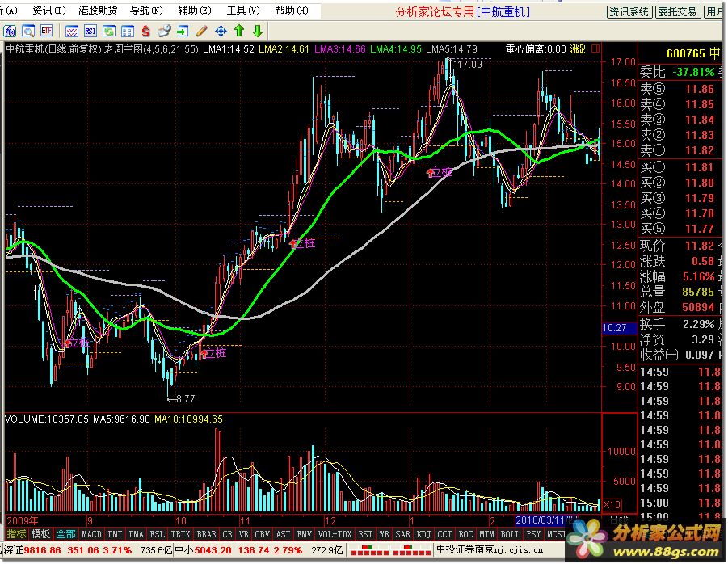Switch to the MACD indicator tab
Image resolution: width=728 pixels, height=564 pixels.
coord(91,534)
